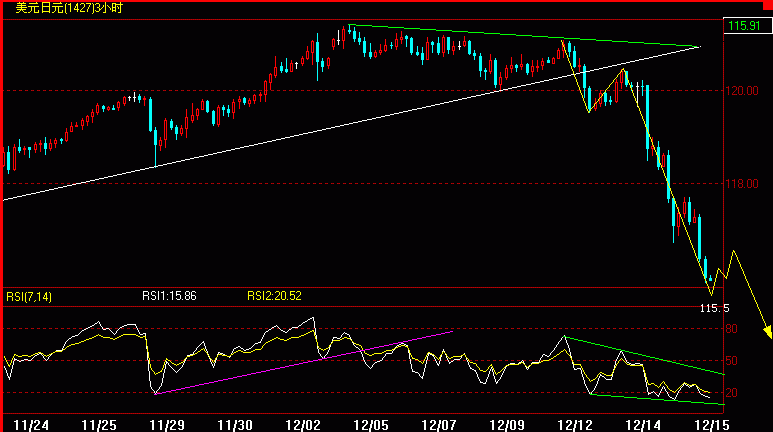Select the 12/12 date on time axis

point(575,425)
